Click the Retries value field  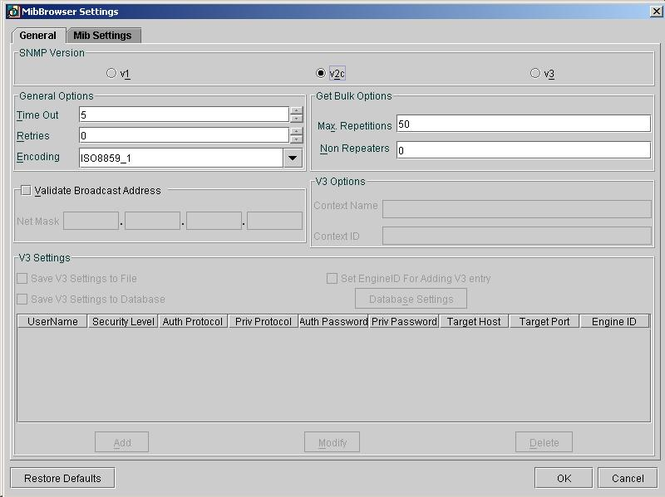[x=184, y=135]
